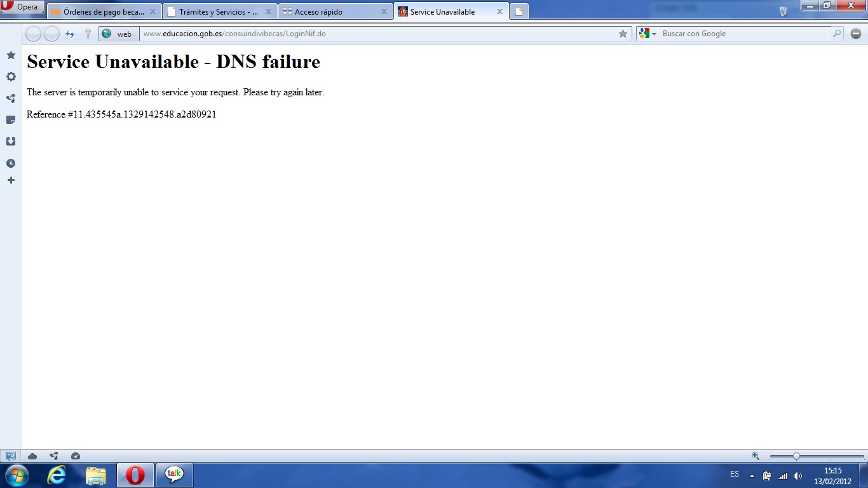Click the Buscar con Google search field
The image size is (868, 488).
745,34
